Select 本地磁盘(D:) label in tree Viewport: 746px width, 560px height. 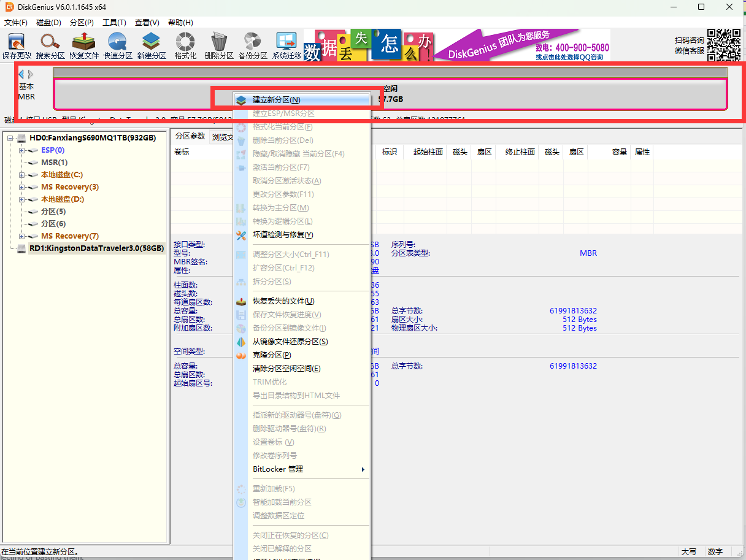pos(63,199)
